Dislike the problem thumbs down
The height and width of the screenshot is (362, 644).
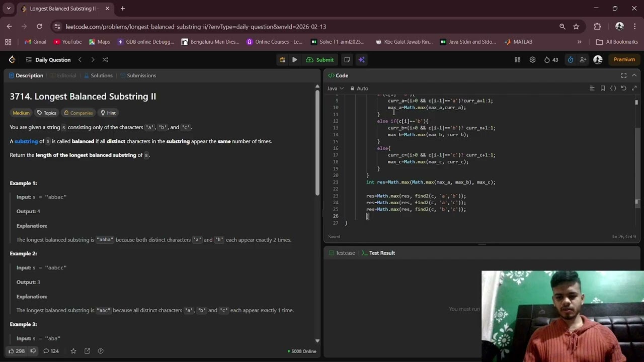point(33,351)
